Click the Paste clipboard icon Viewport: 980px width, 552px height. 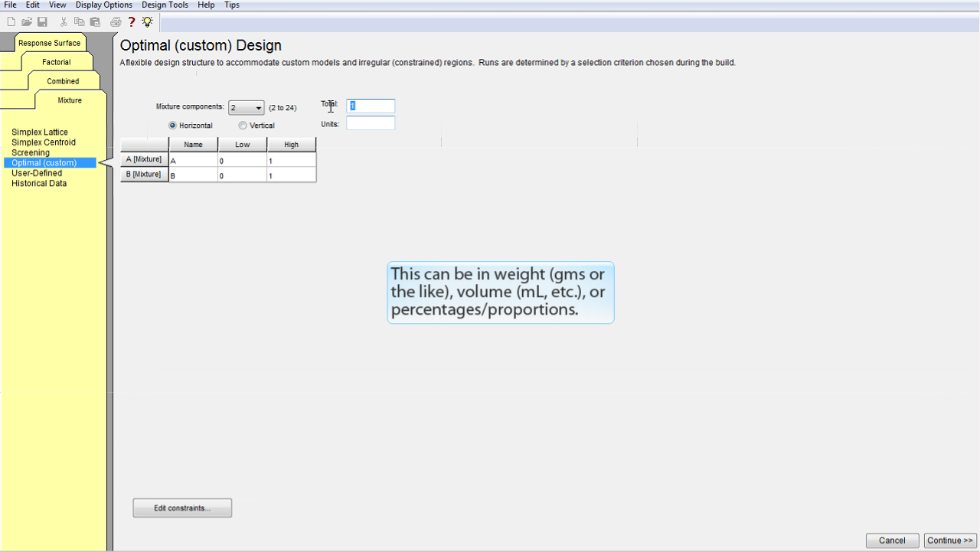95,22
